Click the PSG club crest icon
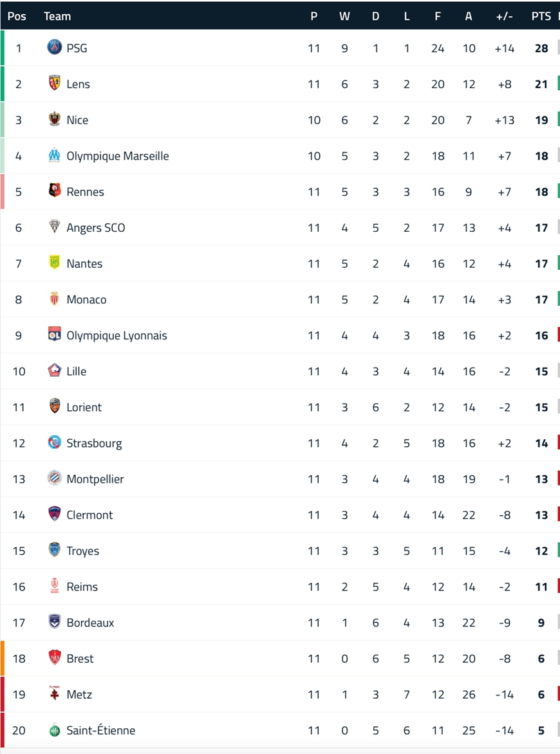The image size is (560, 754). click(54, 47)
